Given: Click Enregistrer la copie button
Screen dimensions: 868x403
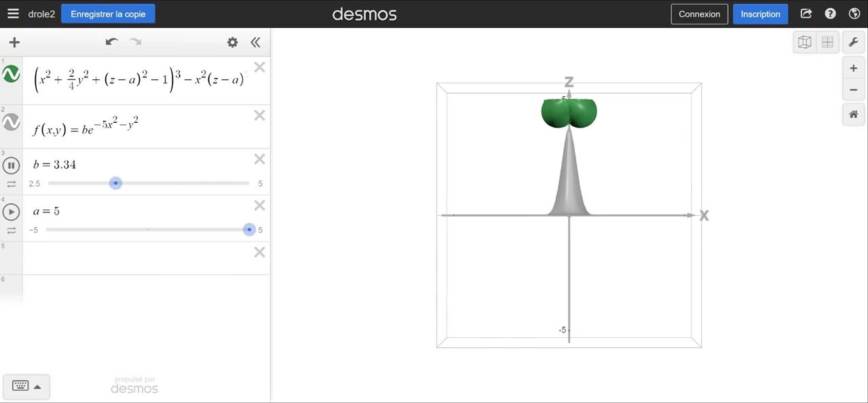Looking at the screenshot, I should [x=108, y=14].
